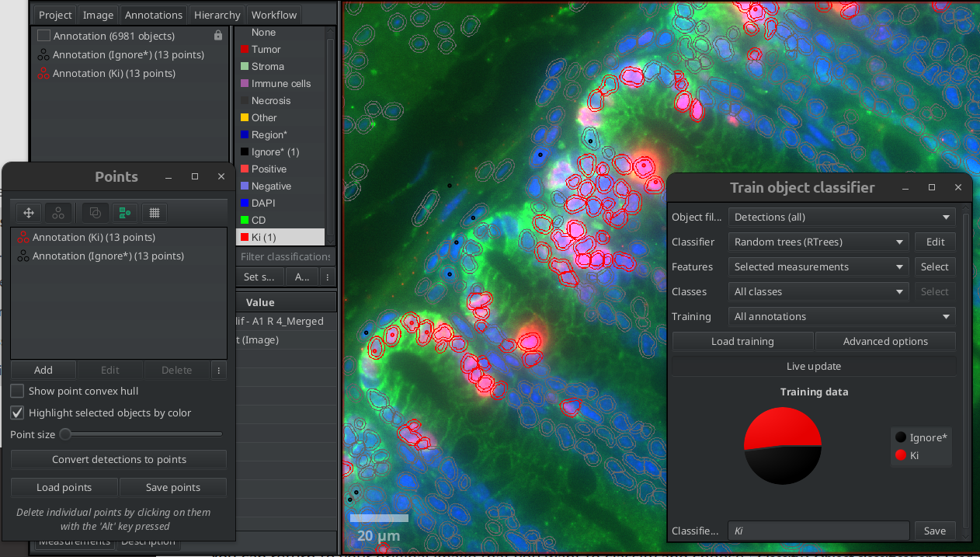Switch to the Workflow tab
Image resolution: width=980 pixels, height=557 pixels.
pos(273,15)
